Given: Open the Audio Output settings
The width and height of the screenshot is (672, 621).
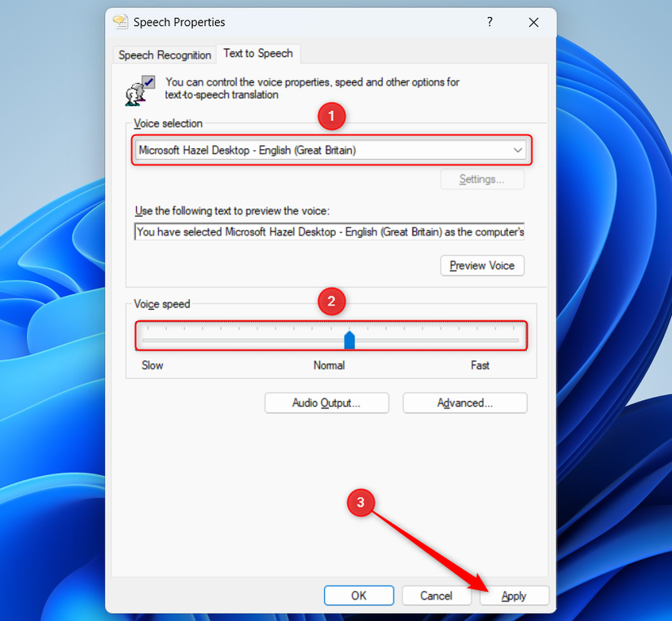Looking at the screenshot, I should pos(326,403).
